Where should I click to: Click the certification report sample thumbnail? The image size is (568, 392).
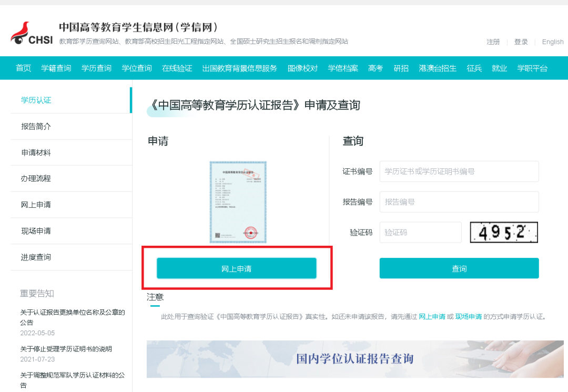click(238, 202)
